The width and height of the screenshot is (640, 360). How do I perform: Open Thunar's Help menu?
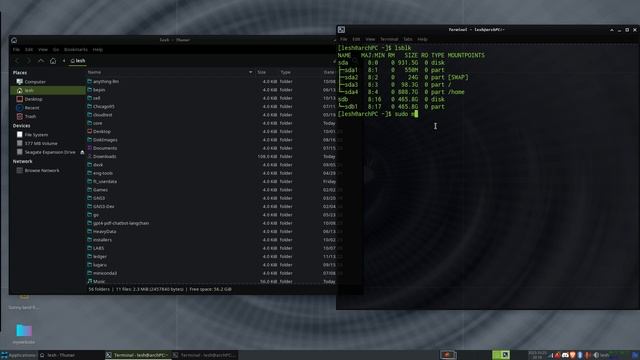pyautogui.click(x=98, y=49)
